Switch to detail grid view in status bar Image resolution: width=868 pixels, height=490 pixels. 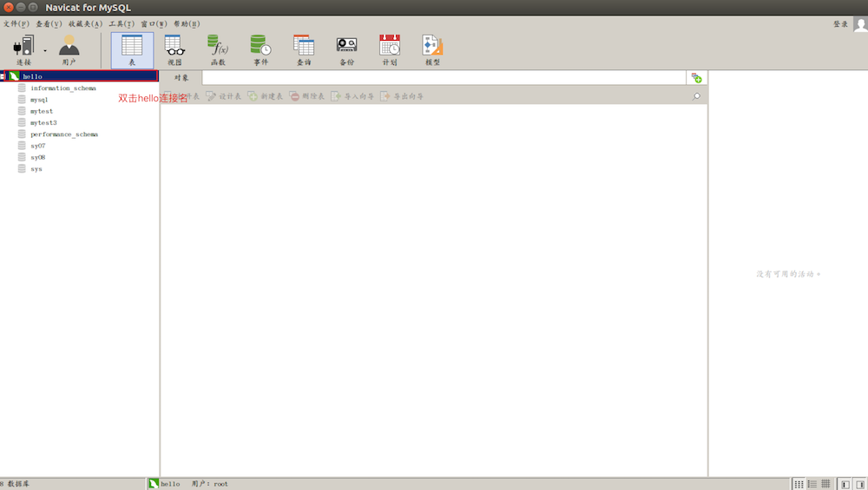[825, 483]
